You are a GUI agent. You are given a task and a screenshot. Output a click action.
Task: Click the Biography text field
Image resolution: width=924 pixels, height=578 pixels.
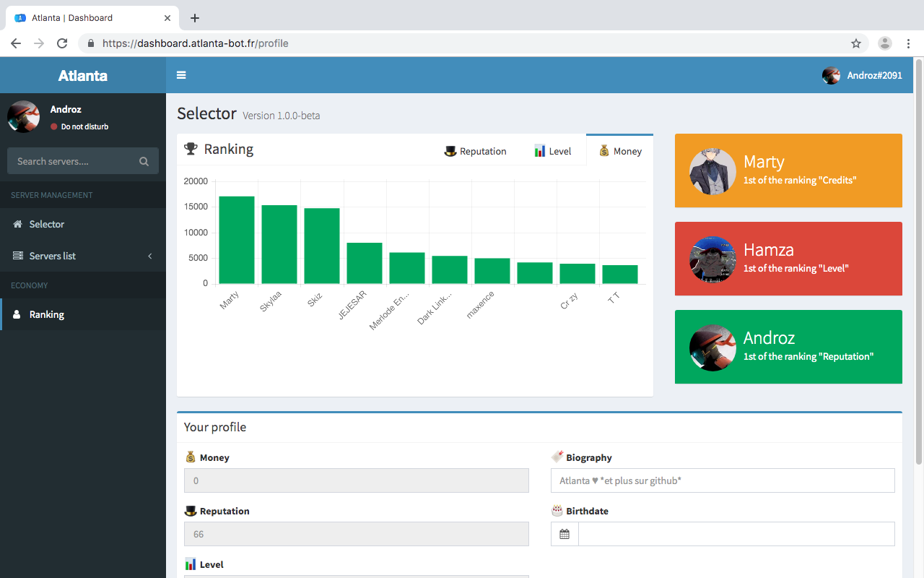[722, 480]
